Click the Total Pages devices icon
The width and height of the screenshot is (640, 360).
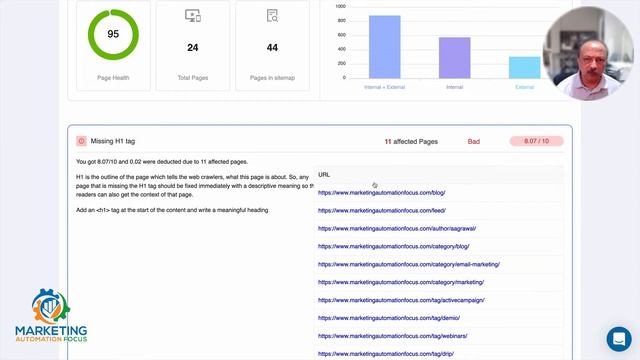(193, 16)
